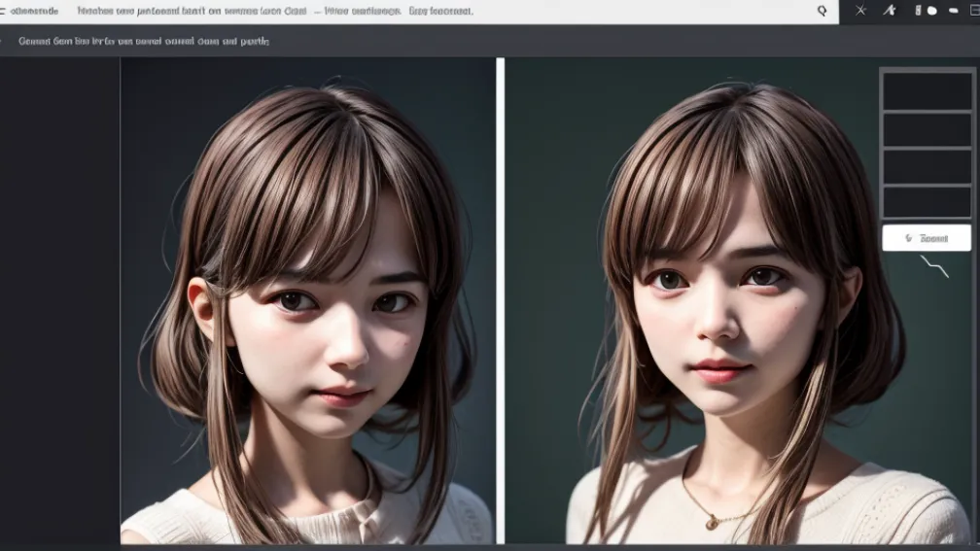
Task: Click the white pill-shaped dash icon
Action: (953, 11)
